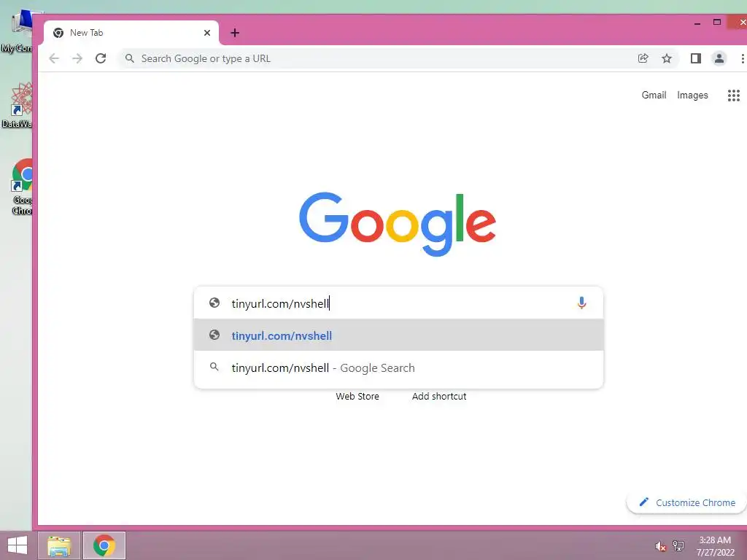The image size is (747, 560).
Task: Open File Explorer from the taskbar
Action: click(x=59, y=545)
